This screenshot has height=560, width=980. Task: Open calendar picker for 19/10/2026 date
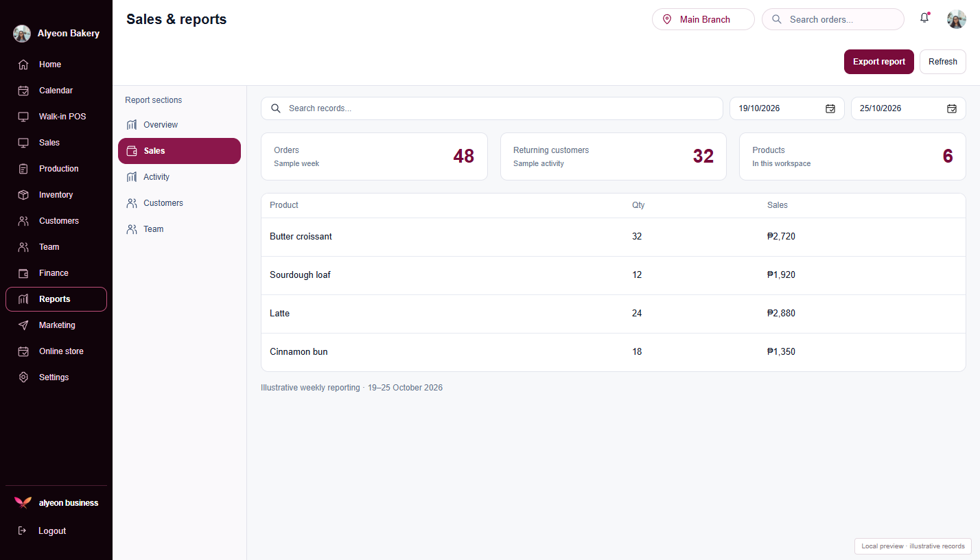pos(830,108)
